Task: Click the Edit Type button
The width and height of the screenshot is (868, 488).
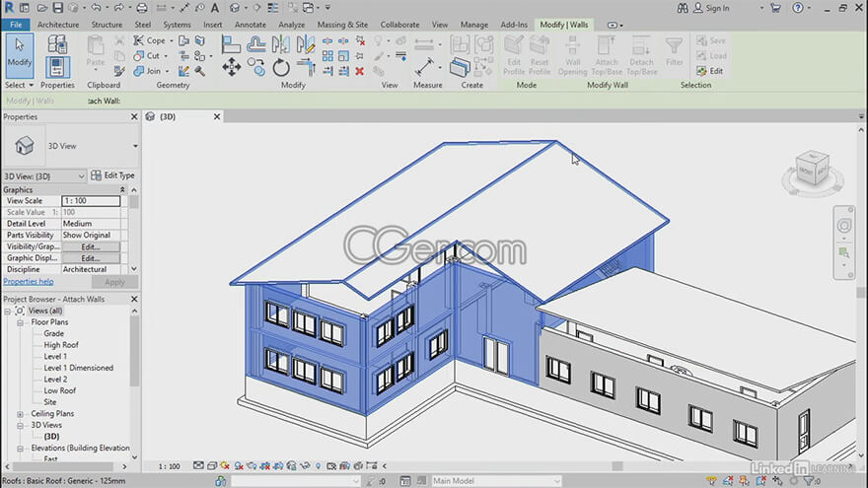Action: pos(112,175)
